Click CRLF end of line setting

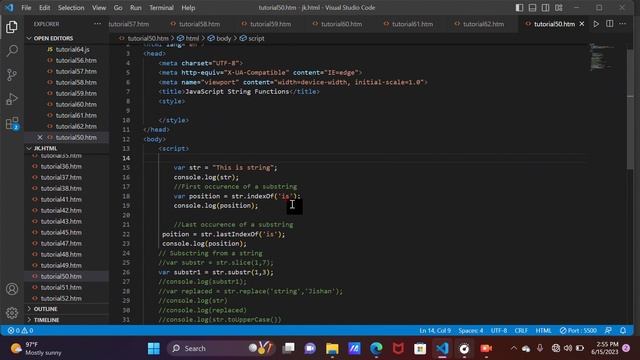521,331
